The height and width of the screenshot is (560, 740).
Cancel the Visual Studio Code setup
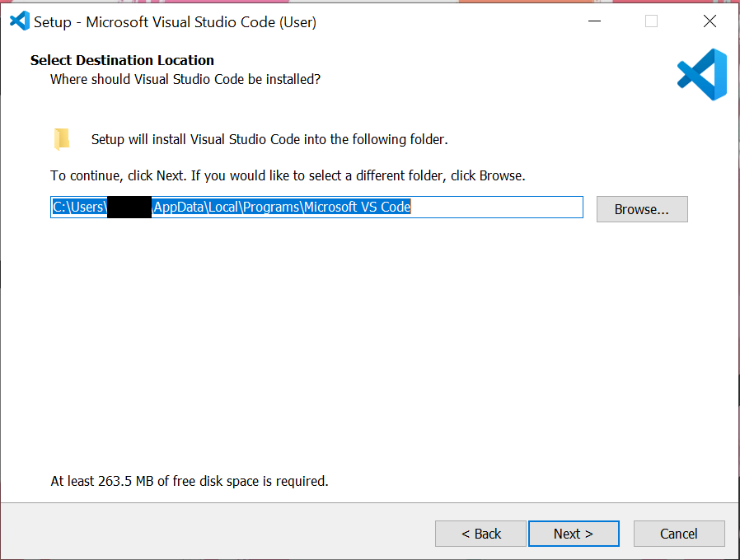[678, 534]
